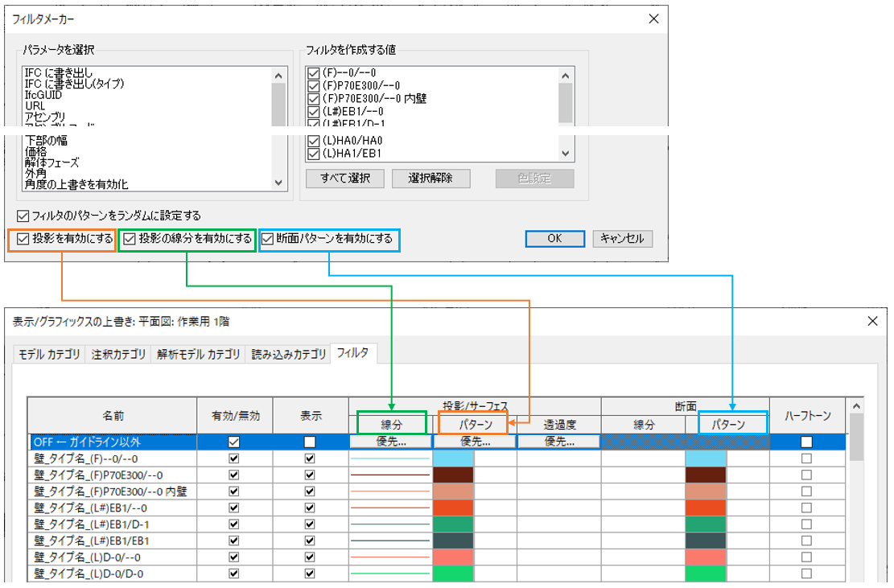894x588 pixels.
Task: Uncheck (L)HA0/HA0 value checkbox
Action: pos(313,141)
